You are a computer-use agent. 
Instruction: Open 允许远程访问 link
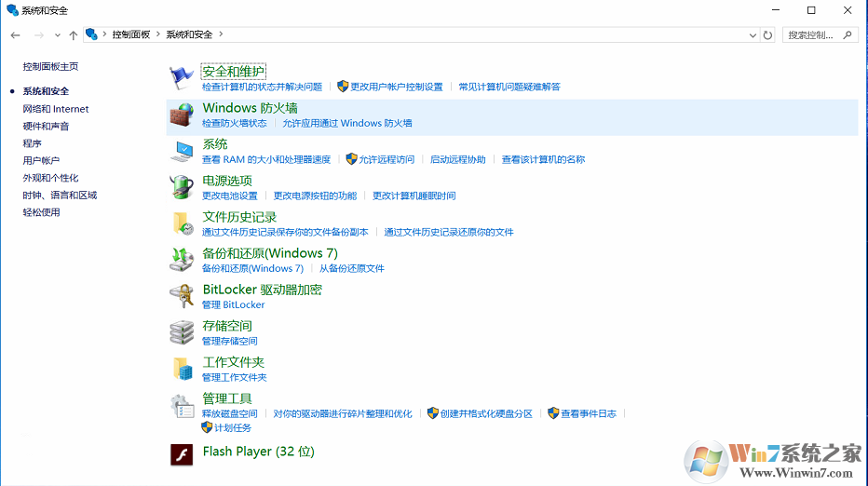tap(387, 159)
